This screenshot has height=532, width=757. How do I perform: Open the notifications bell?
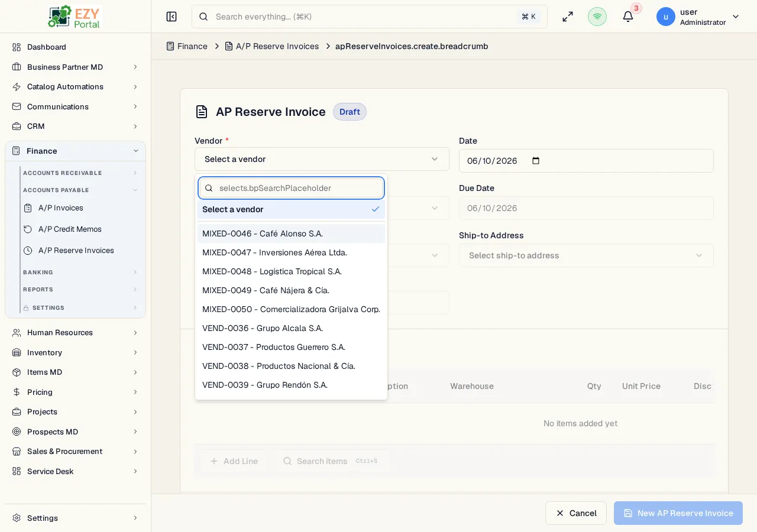pyautogui.click(x=628, y=17)
